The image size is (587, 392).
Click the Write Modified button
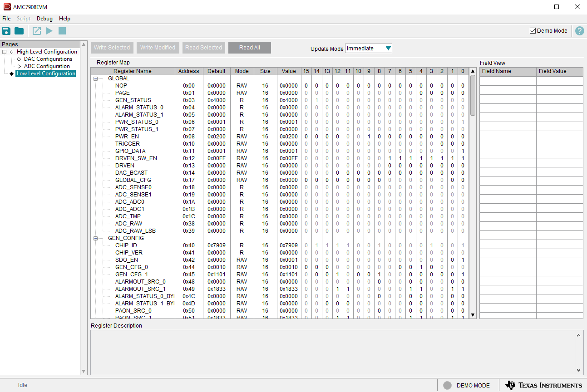pyautogui.click(x=158, y=48)
